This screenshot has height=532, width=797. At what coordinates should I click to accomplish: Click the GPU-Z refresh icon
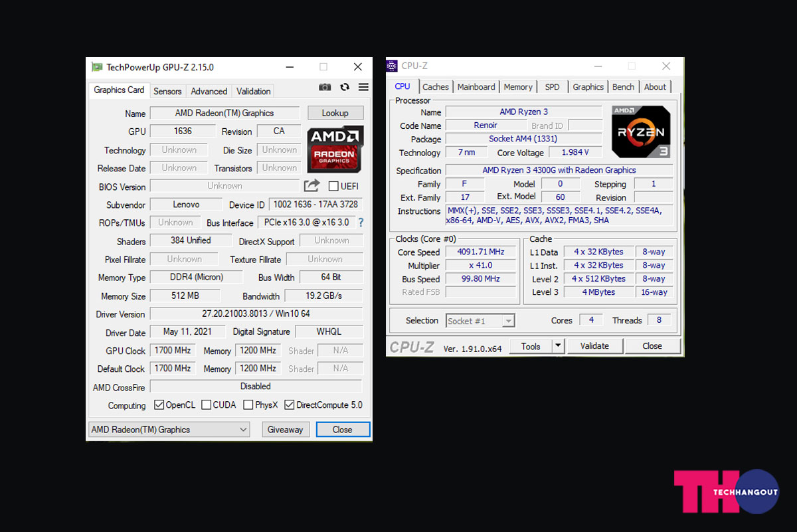tap(345, 87)
